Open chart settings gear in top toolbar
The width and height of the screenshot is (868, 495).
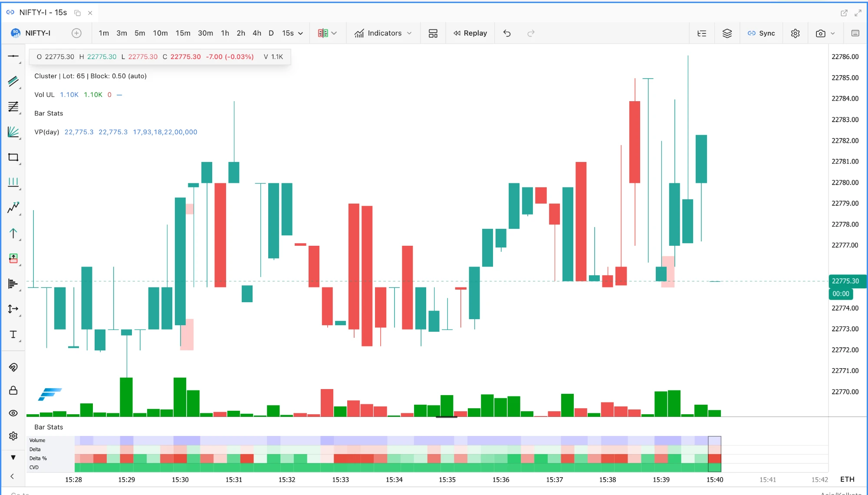coord(795,33)
